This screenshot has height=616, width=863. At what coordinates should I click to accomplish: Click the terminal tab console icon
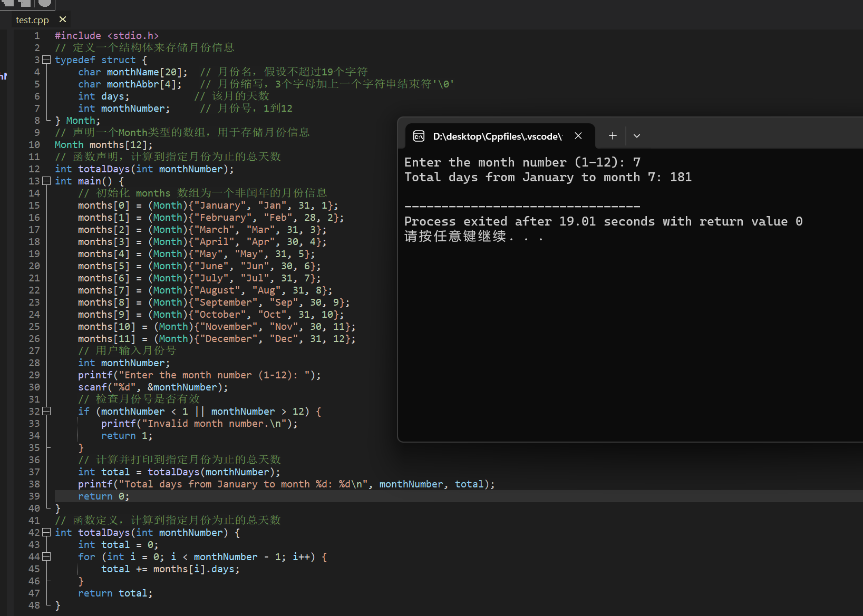tap(419, 136)
